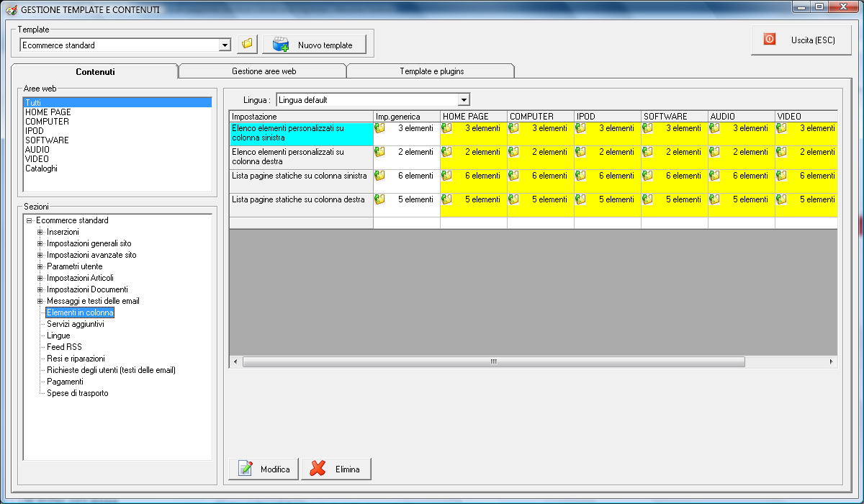Click the red Uscita (ESC) power icon
Screen dimensions: 864x504
tap(770, 40)
